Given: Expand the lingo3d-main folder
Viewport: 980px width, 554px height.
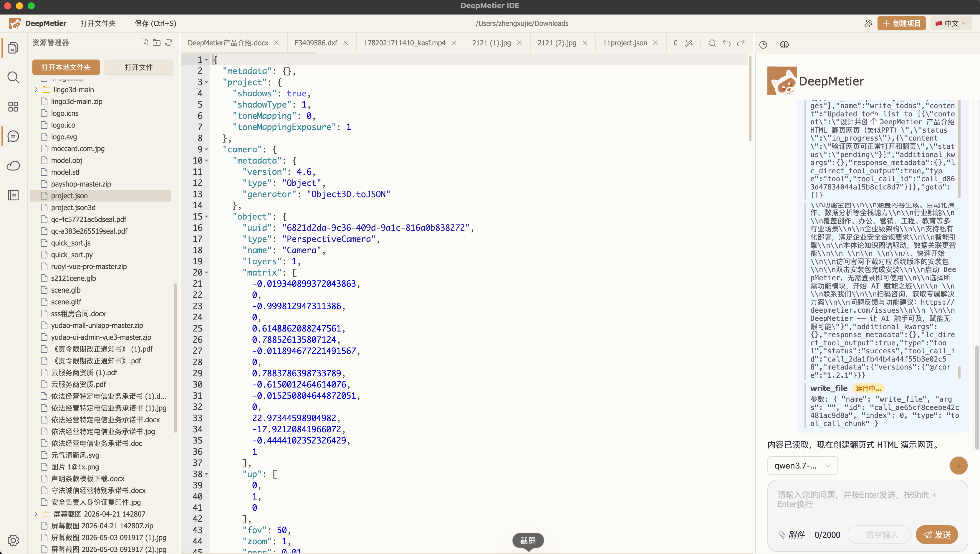Looking at the screenshot, I should click(x=36, y=90).
